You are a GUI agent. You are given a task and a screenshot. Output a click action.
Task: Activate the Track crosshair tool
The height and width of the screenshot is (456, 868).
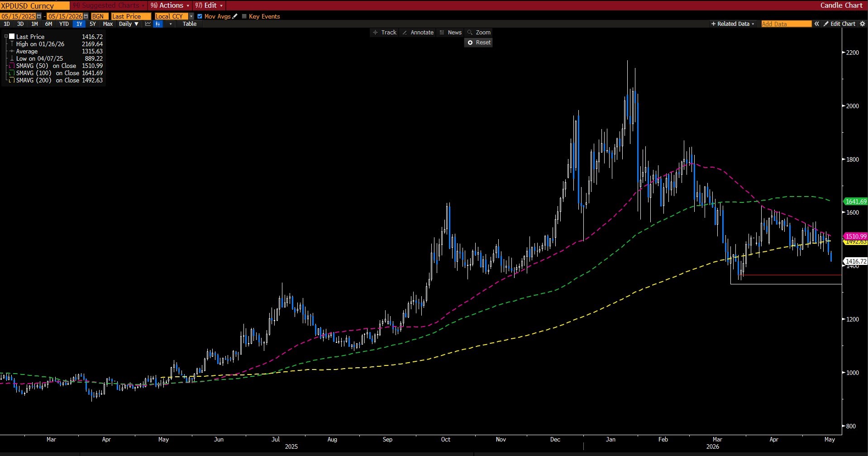point(384,33)
